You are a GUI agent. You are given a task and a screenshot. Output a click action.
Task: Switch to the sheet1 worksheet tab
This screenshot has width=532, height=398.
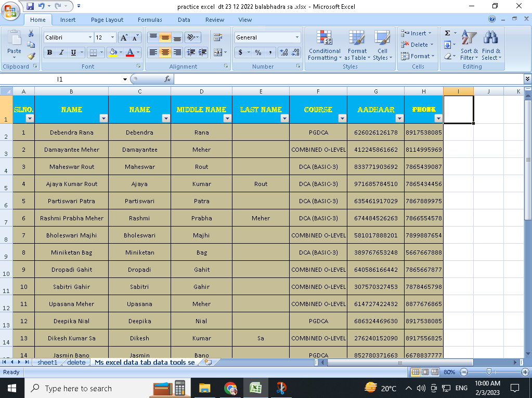pos(47,362)
